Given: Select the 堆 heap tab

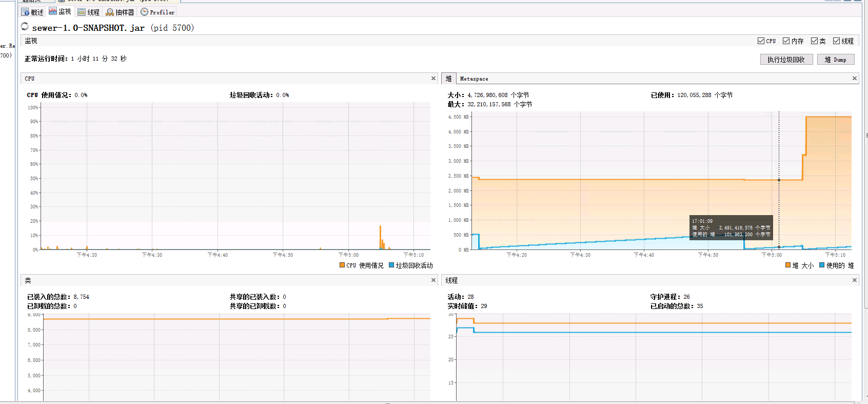Looking at the screenshot, I should [449, 79].
